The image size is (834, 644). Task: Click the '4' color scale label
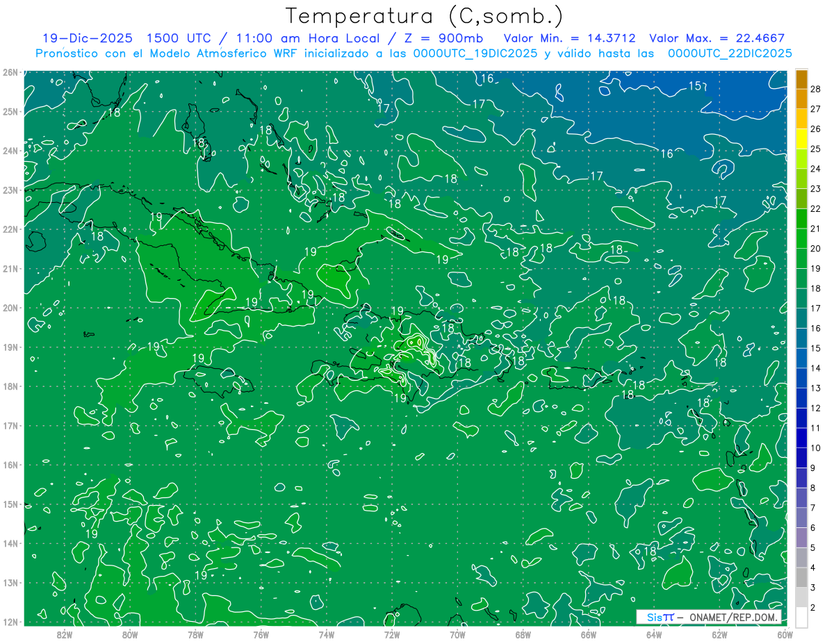click(x=813, y=567)
